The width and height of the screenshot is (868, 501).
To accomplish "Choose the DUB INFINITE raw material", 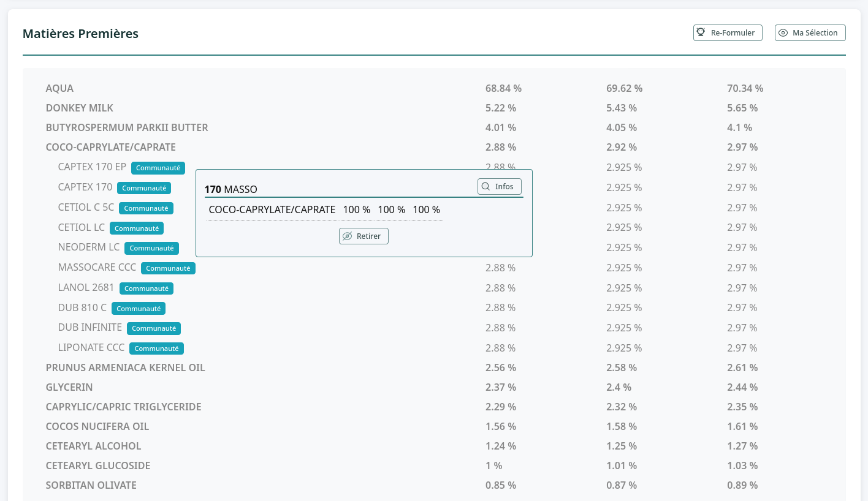I will pos(90,327).
